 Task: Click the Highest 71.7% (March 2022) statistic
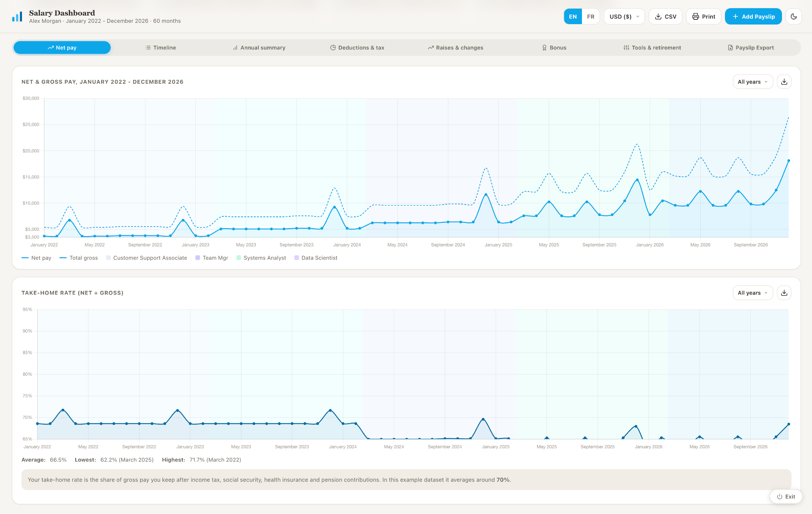201,460
